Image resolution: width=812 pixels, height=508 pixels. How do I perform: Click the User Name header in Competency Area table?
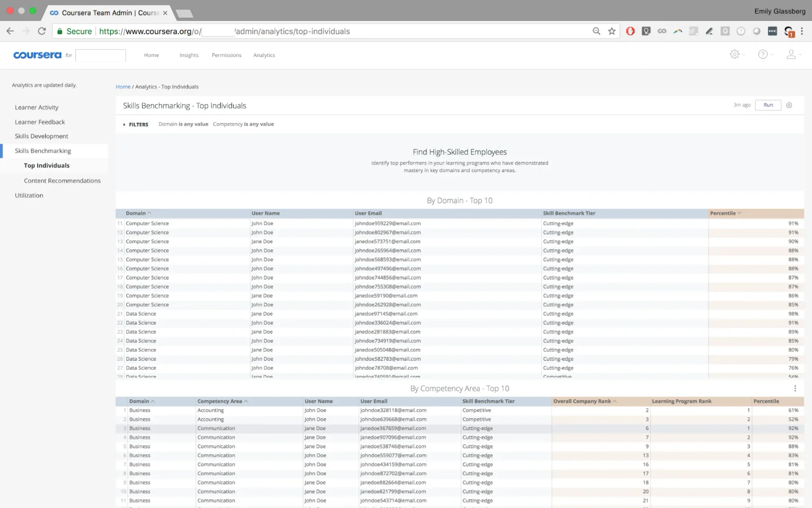click(x=318, y=401)
